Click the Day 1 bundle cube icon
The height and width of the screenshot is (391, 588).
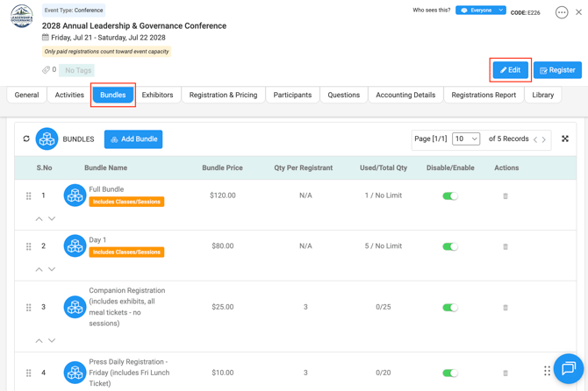pos(75,245)
